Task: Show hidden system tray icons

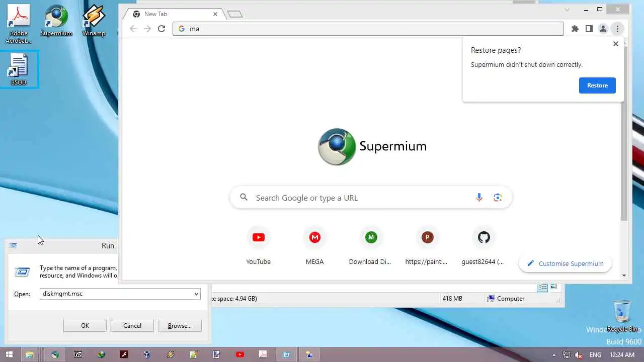Action: [554, 355]
